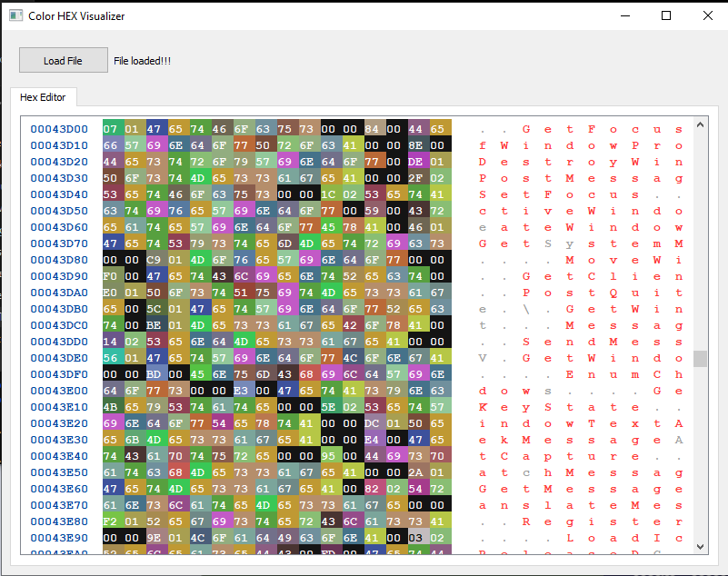Screen dimensions: 728x576
Task: Click byte 59 in row 00043D50
Action: 375,211
